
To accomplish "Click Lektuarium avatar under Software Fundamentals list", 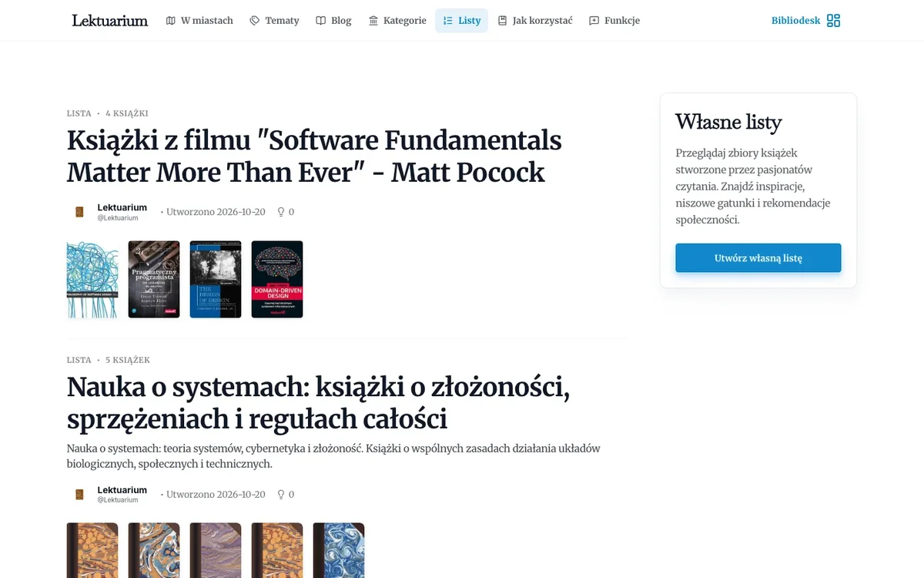I will [79, 212].
